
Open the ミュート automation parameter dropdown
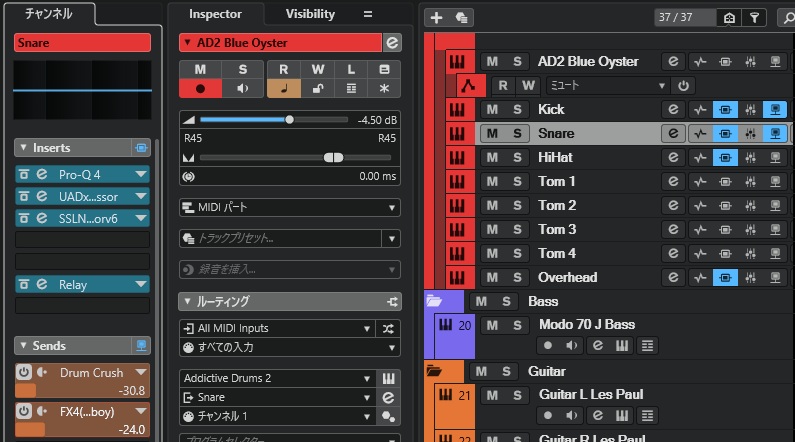607,86
